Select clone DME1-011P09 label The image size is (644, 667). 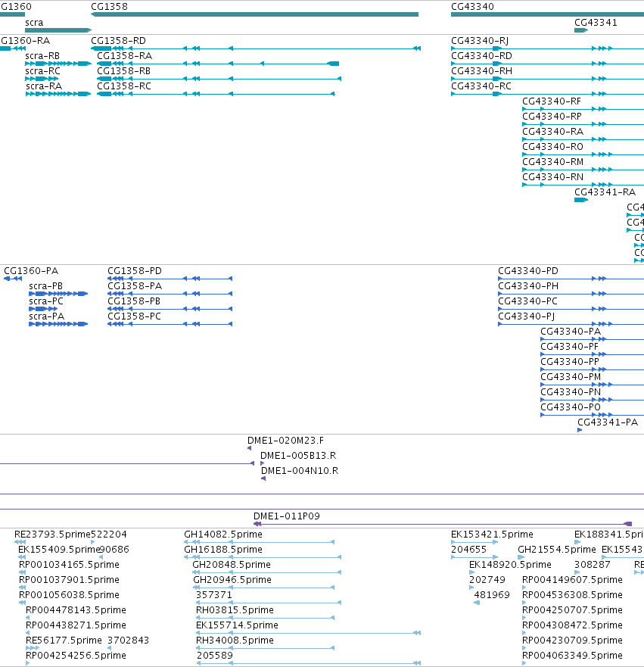tap(287, 516)
